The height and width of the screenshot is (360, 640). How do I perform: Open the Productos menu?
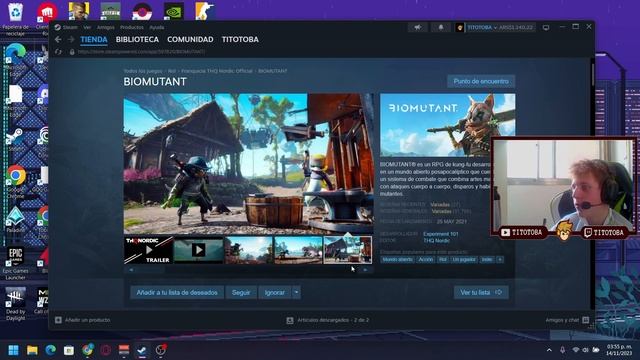[131, 27]
